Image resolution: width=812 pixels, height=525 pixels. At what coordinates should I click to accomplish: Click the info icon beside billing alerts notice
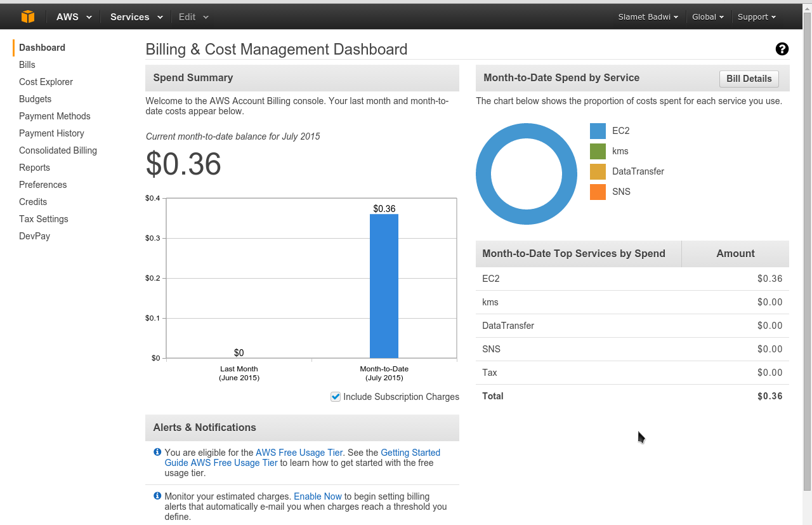tap(157, 496)
